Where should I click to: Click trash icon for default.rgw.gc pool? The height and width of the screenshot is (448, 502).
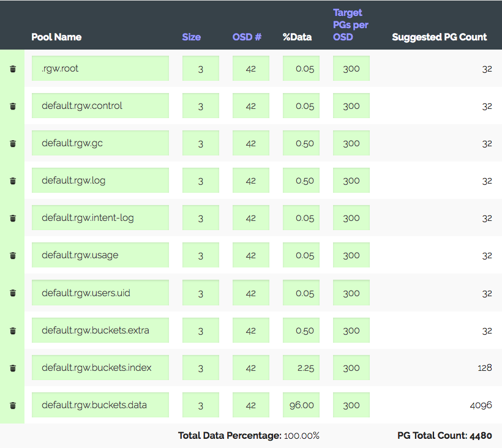pos(13,143)
